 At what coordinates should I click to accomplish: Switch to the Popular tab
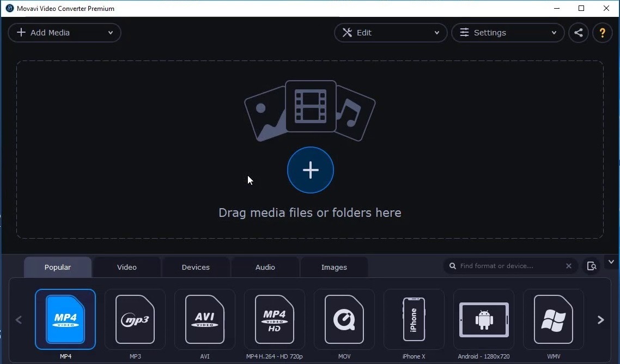pos(58,267)
